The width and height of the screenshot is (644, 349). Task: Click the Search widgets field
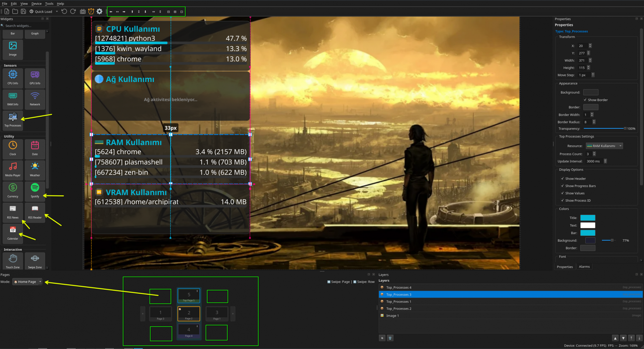pyautogui.click(x=23, y=26)
